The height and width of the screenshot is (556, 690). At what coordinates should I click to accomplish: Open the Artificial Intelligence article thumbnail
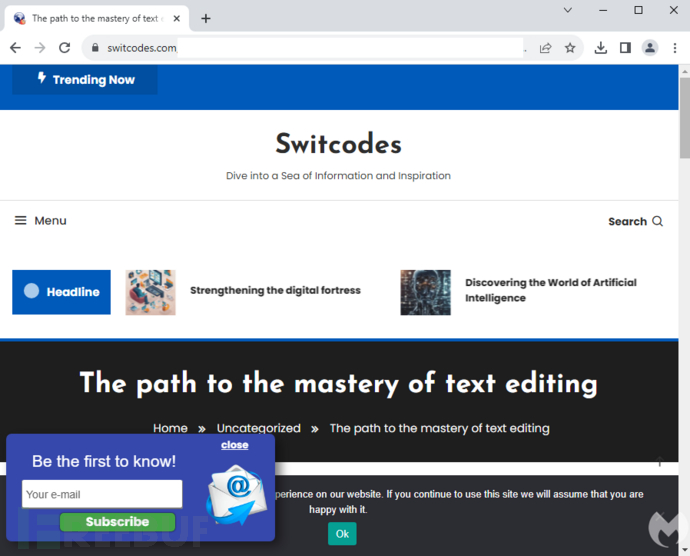tap(426, 292)
